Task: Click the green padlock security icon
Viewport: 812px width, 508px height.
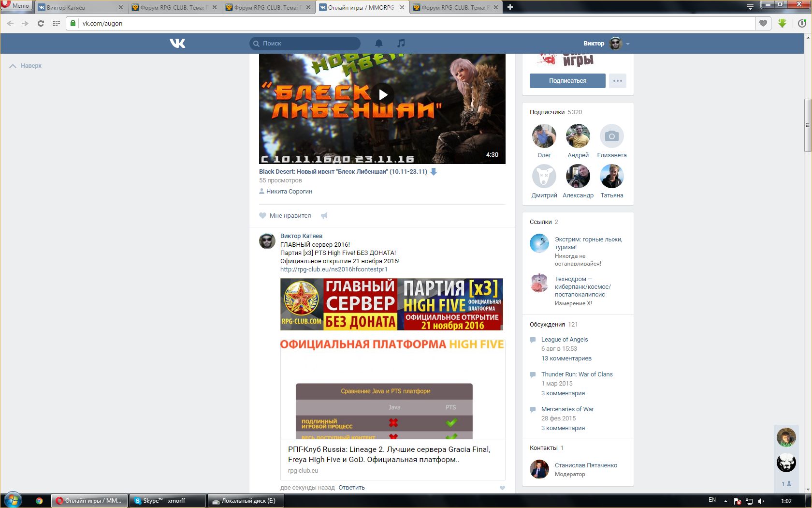Action: (73, 23)
